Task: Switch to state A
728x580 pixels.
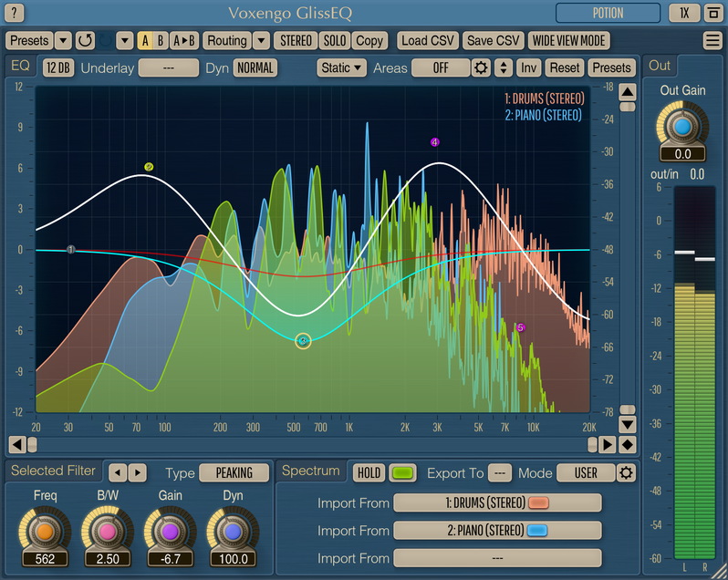Action: (145, 41)
